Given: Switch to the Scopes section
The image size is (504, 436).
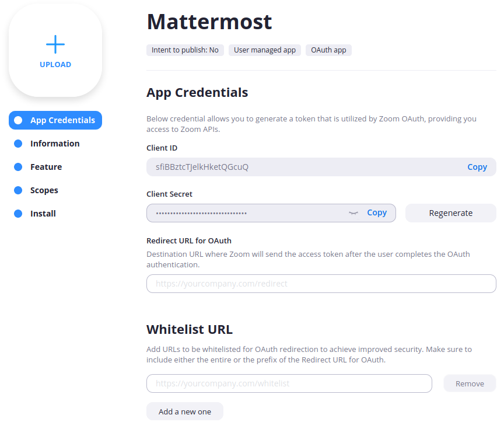Looking at the screenshot, I should tap(44, 190).
